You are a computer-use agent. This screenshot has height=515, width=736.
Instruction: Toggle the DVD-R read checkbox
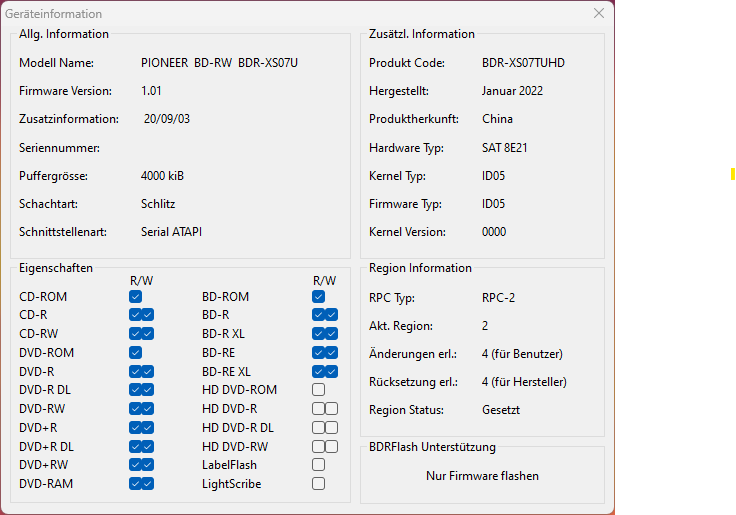pos(135,372)
